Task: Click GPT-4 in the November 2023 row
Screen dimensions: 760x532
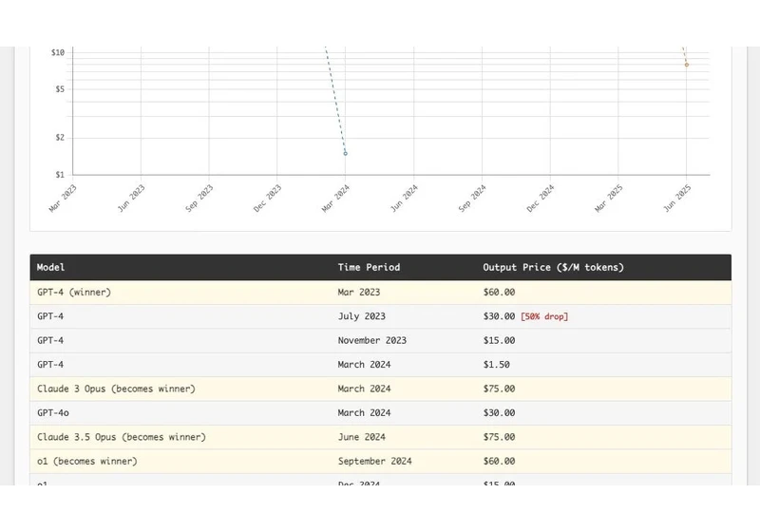Action: pos(50,341)
